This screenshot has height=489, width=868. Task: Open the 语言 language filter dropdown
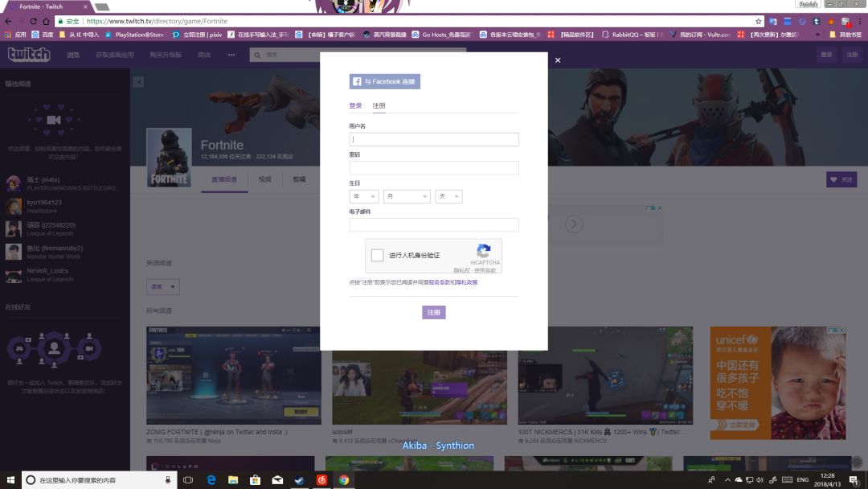point(162,287)
